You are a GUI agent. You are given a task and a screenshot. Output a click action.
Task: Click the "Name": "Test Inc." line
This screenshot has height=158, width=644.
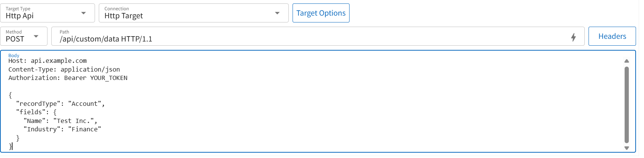(60, 121)
